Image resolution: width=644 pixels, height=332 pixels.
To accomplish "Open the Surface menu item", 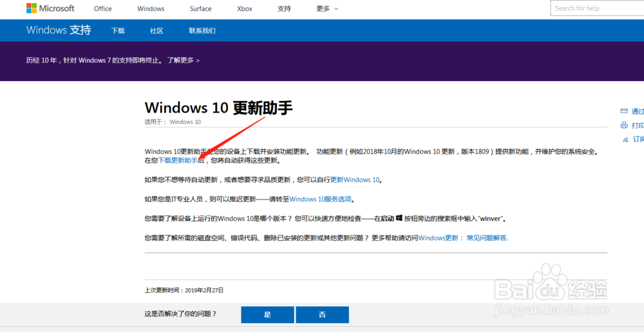I will [200, 8].
